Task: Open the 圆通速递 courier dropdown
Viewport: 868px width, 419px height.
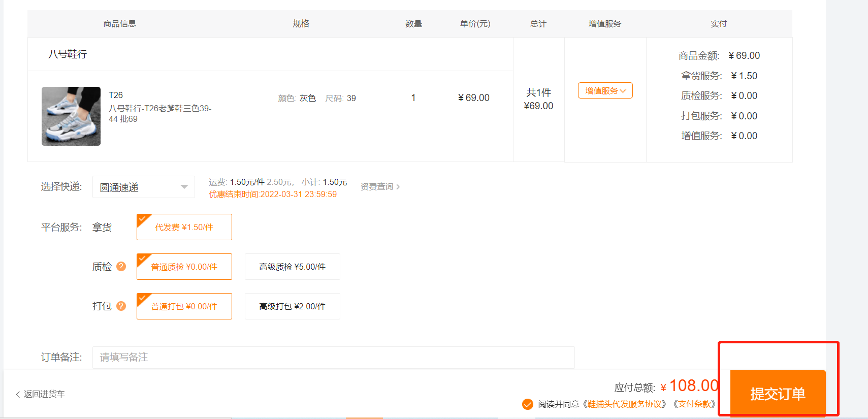Action: tap(143, 187)
